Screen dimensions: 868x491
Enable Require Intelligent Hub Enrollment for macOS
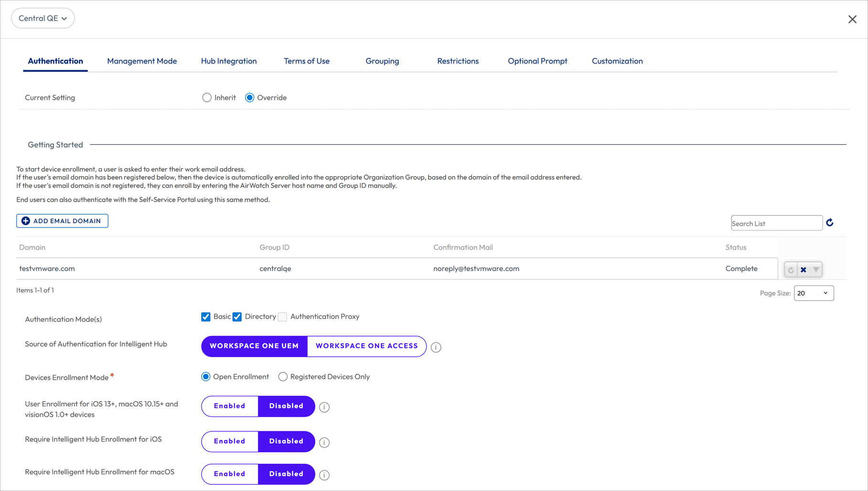(230, 474)
